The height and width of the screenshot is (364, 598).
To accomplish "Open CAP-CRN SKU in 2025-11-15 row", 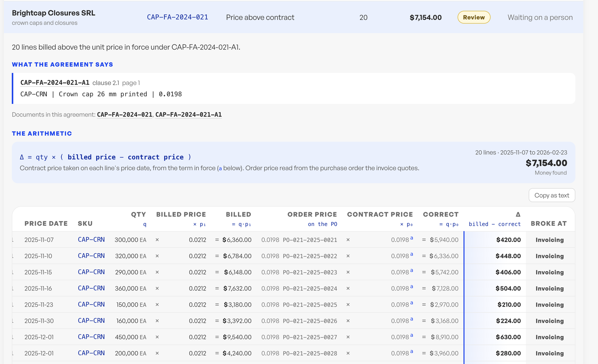I will (x=91, y=272).
